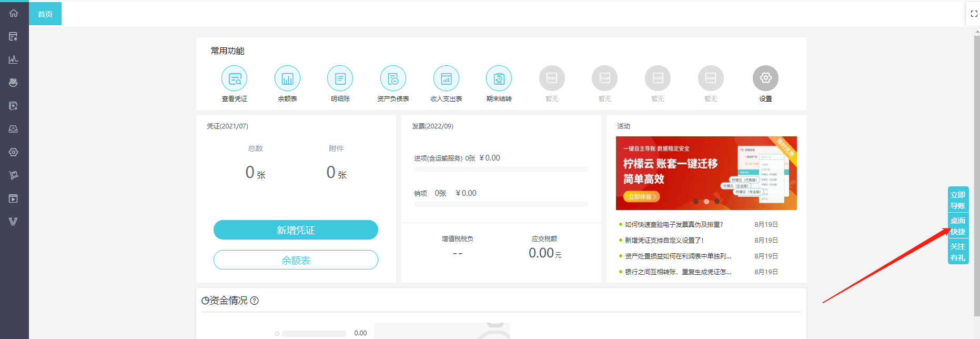Switch to the 首页 tab

[x=45, y=14]
